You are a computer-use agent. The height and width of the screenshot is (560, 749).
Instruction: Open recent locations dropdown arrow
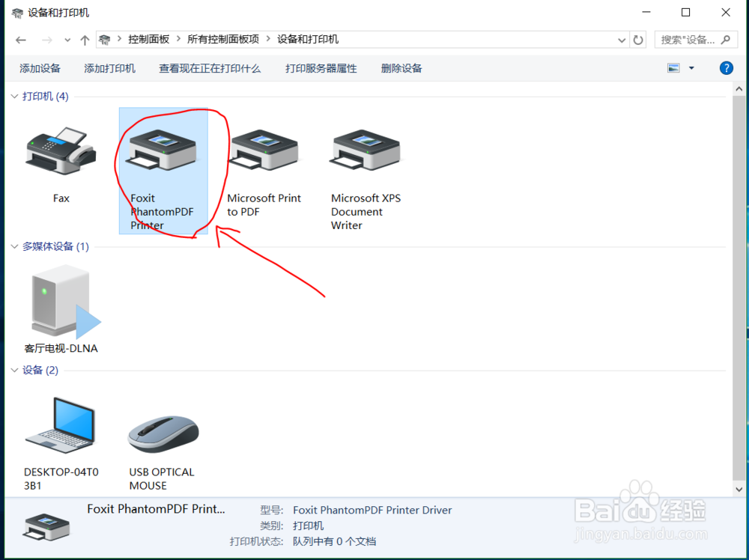(67, 40)
